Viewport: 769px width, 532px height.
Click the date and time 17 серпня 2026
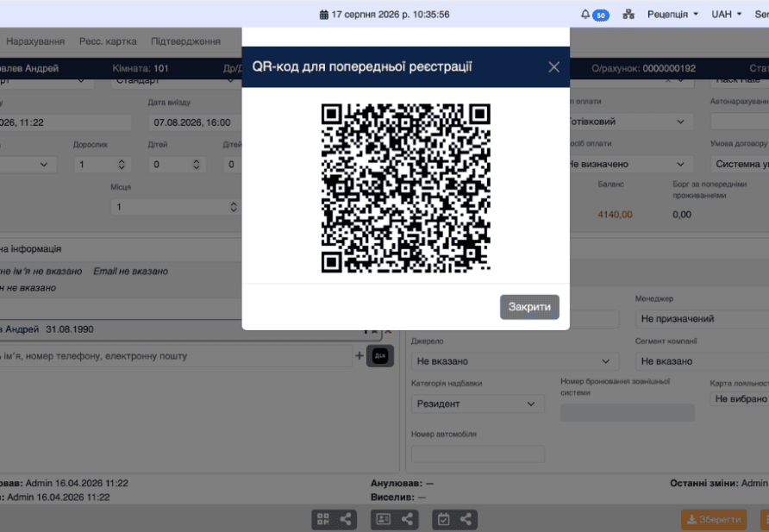391,15
